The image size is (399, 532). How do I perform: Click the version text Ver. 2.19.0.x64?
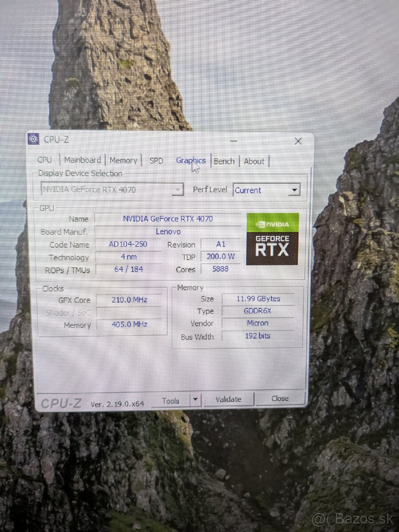pos(117,404)
